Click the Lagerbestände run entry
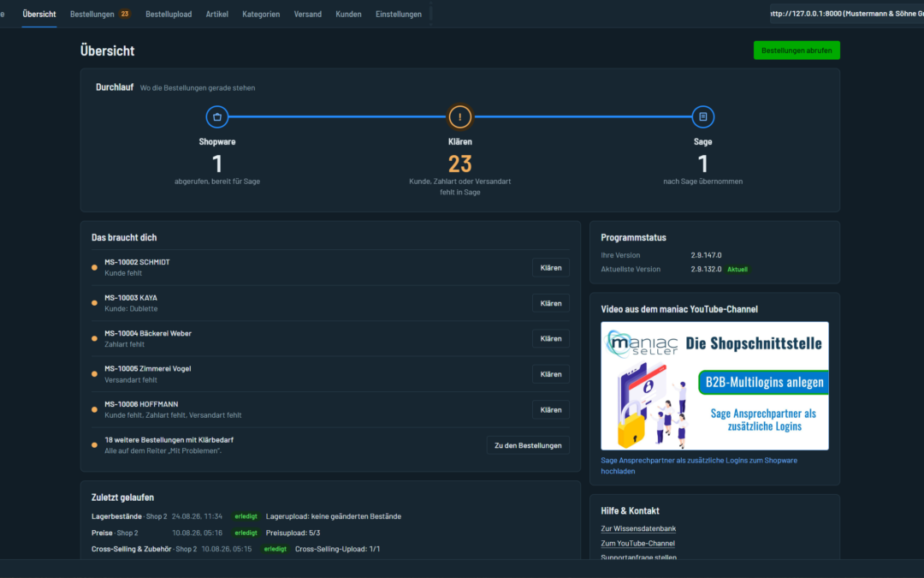 246,516
